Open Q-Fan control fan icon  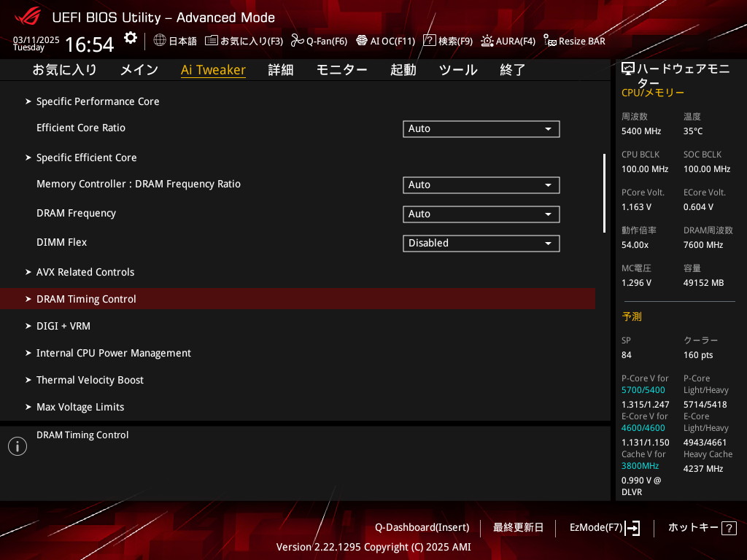tap(298, 41)
